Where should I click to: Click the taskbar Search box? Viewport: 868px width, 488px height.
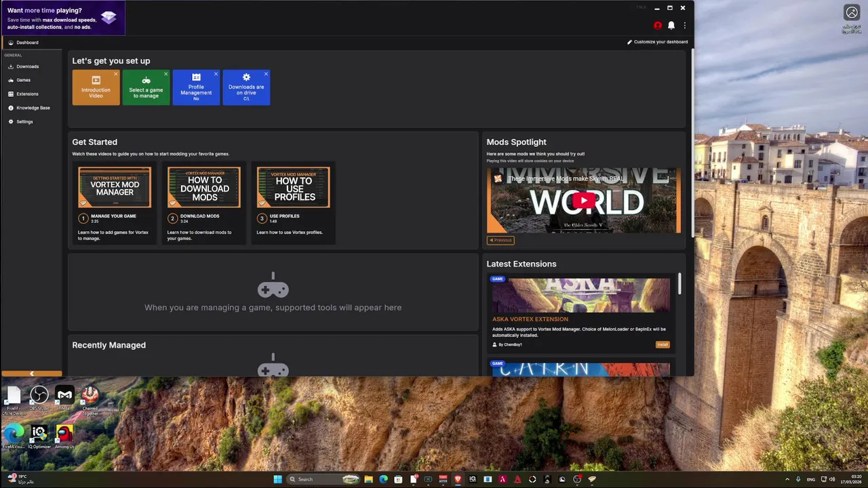click(324, 479)
